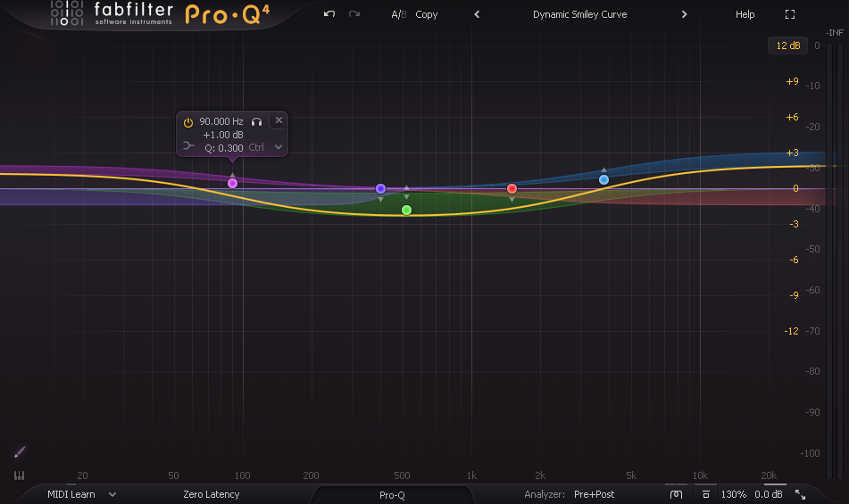The height and width of the screenshot is (504, 849).
Task: Click the resize interface arrows icon
Action: [x=800, y=494]
